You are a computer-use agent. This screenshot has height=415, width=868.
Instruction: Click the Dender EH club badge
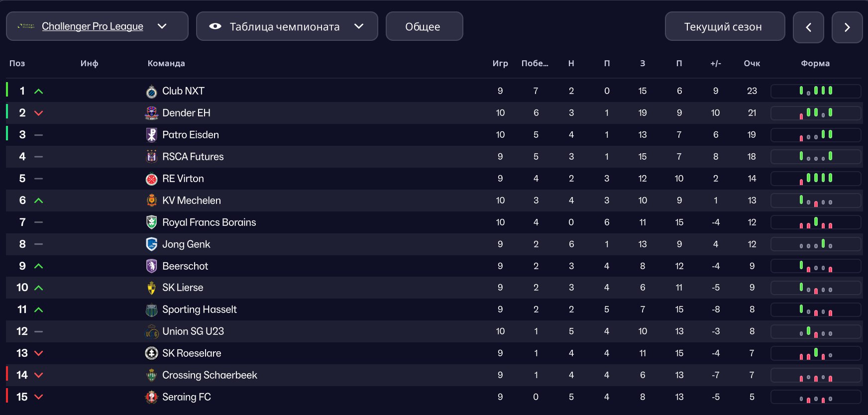[x=151, y=113]
